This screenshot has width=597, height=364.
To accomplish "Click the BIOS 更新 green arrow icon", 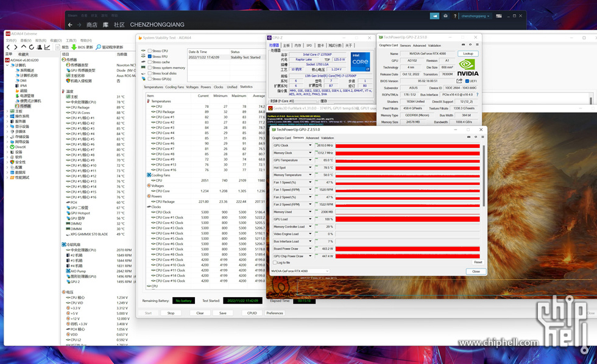I will [74, 47].
